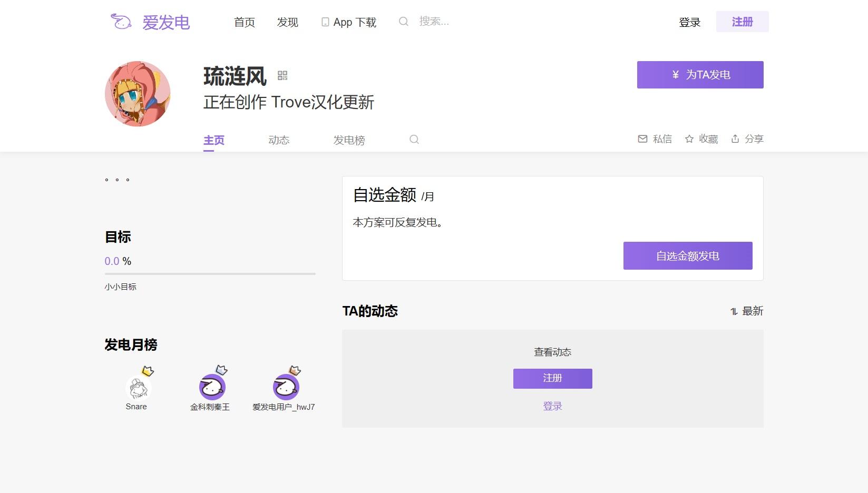This screenshot has height=493, width=868.
Task: Click Snare's avatar in 发电月榜
Action: (x=138, y=389)
